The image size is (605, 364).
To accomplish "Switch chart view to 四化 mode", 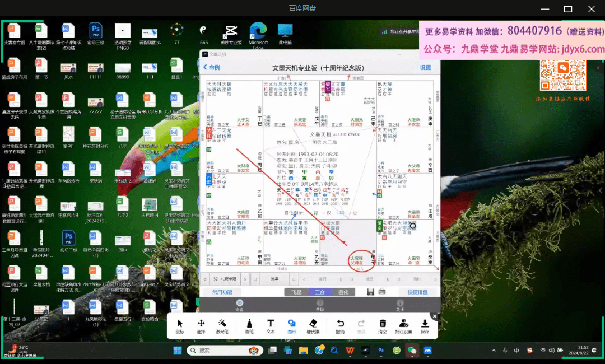I will (x=343, y=292).
